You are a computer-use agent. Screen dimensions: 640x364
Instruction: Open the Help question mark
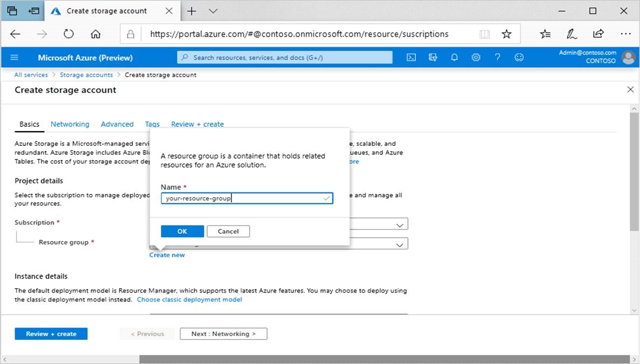click(x=497, y=58)
